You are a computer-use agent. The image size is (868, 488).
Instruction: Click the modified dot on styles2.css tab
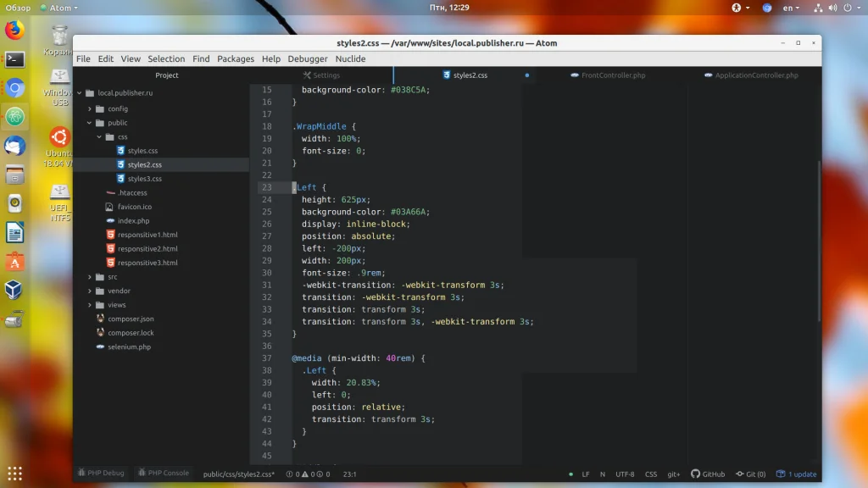pyautogui.click(x=526, y=75)
